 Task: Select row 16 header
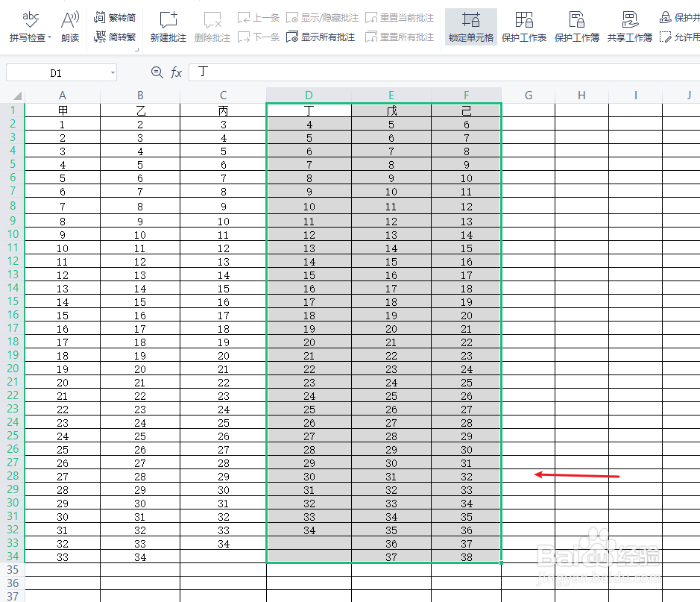(13, 315)
